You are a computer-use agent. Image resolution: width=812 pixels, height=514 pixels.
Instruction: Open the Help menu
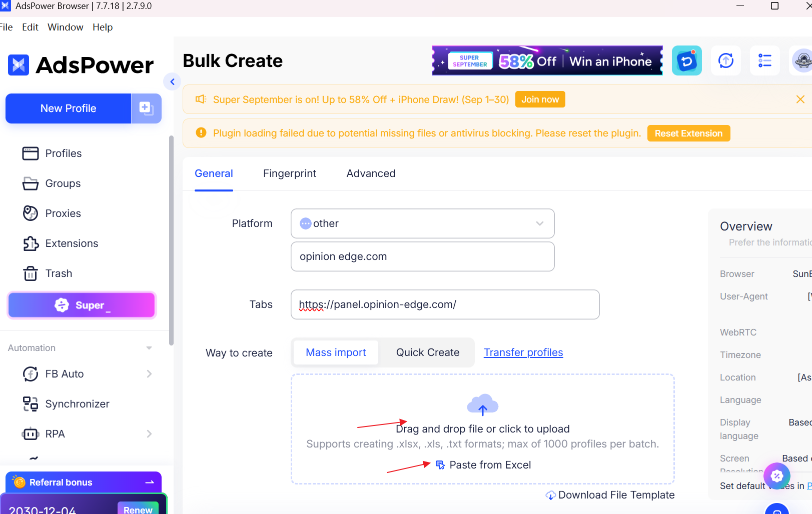tap(103, 27)
